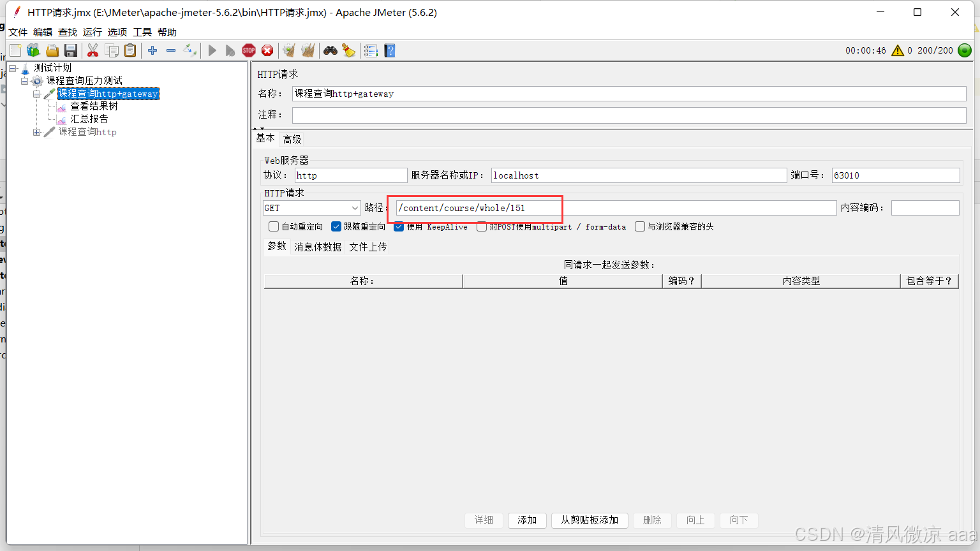Viewport: 980px width, 551px height.
Task: Select 测试计划 root node
Action: click(52, 68)
